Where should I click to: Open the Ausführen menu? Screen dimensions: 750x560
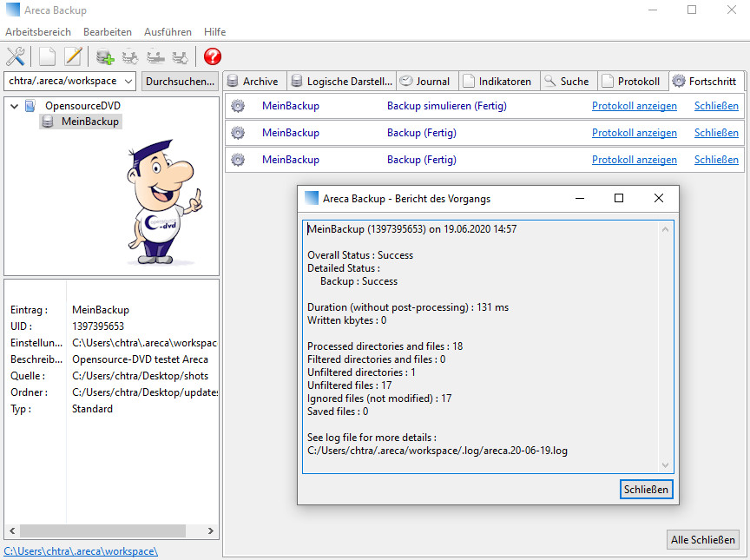(168, 32)
